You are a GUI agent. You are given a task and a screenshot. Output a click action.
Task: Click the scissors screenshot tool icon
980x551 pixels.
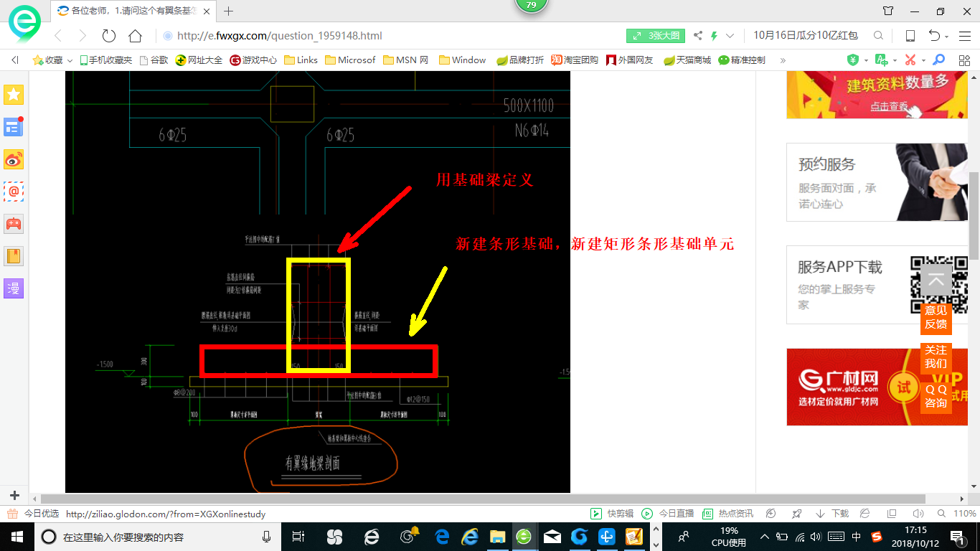point(910,60)
